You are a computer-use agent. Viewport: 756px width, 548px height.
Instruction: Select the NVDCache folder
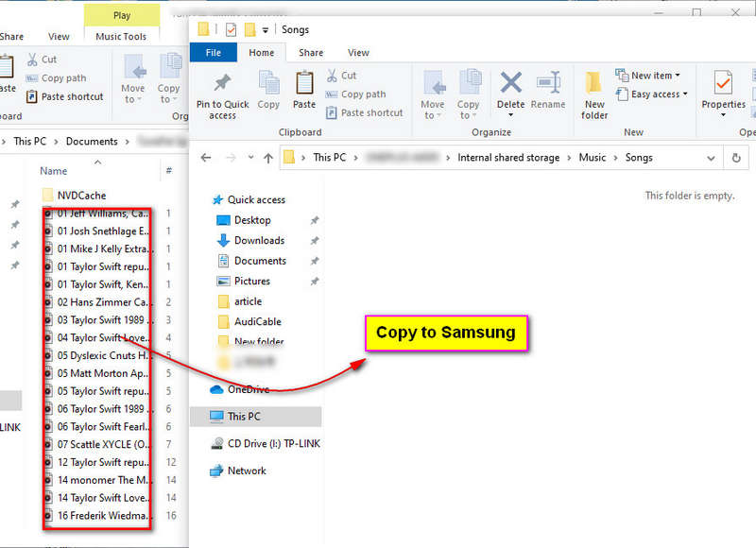pos(75,196)
